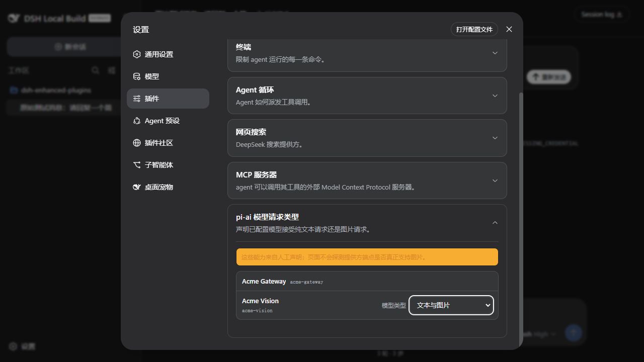Click the Models database icon in sidebar
The width and height of the screenshot is (644, 362).
tap(137, 76)
